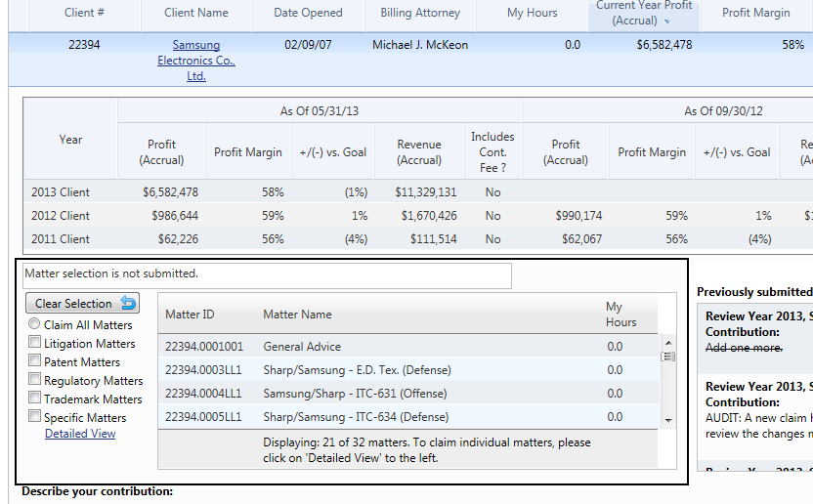
Task: Click the $6,582,478 profit value in 2013 row
Action: (x=171, y=192)
